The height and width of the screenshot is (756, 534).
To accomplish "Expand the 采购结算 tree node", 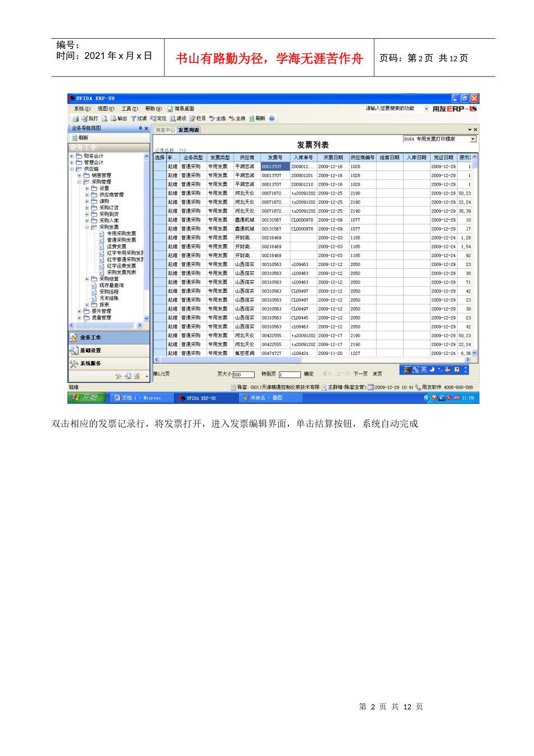I will click(87, 279).
